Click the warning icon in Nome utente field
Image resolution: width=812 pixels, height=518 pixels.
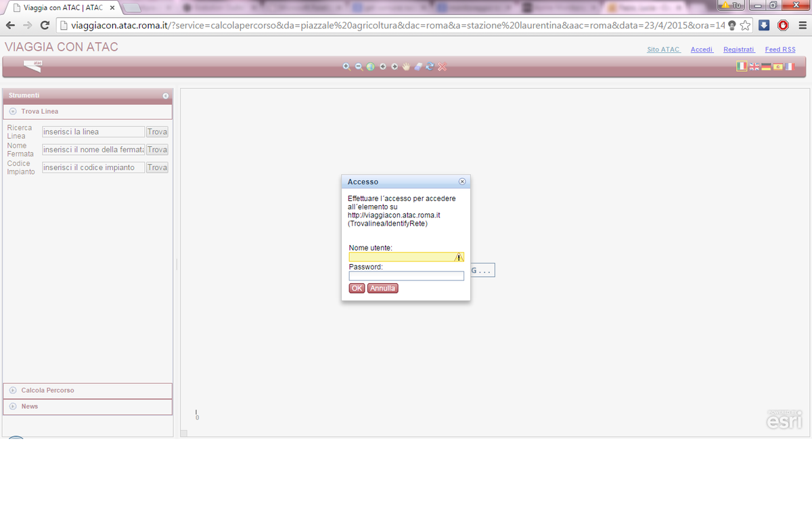459,257
